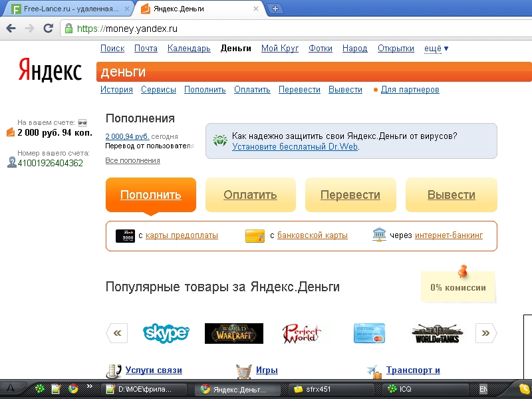Image resolution: width=532 pixels, height=399 pixels.
Task: Open Открытки service link
Action: coord(396,48)
